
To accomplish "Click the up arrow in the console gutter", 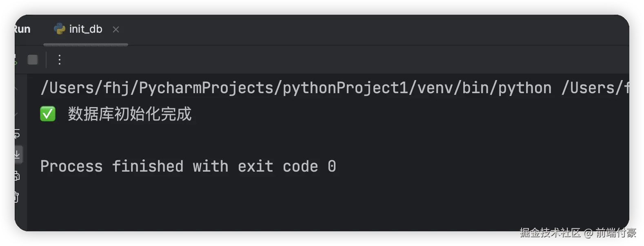I will [x=16, y=89].
